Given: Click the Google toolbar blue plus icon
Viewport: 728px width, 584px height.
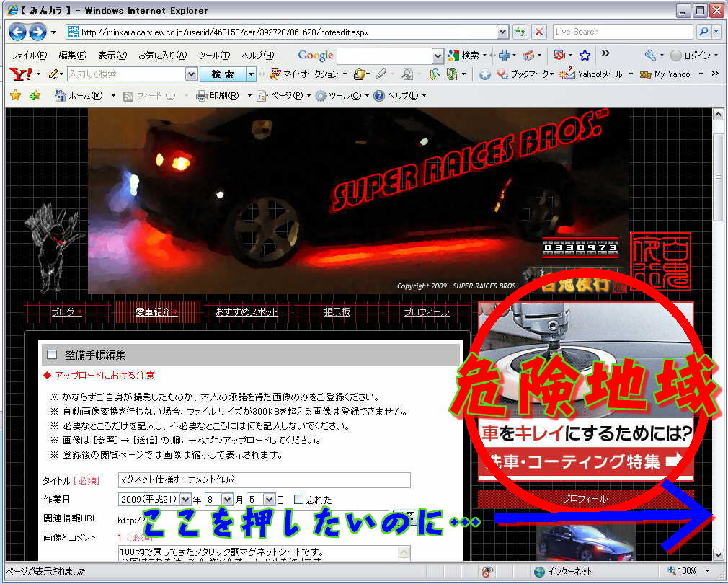Looking at the screenshot, I should 505,56.
